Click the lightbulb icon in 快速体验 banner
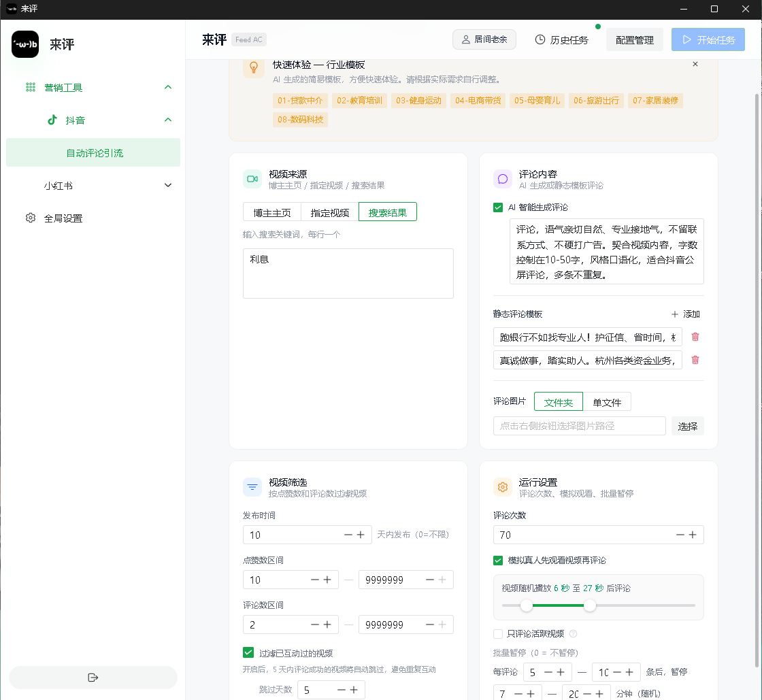The image size is (762, 700). (253, 67)
